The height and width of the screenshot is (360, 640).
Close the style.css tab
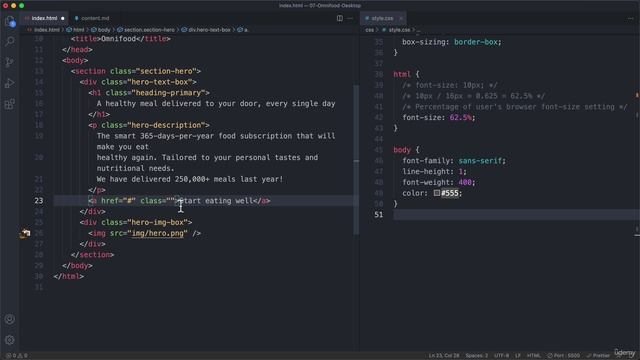(401, 18)
